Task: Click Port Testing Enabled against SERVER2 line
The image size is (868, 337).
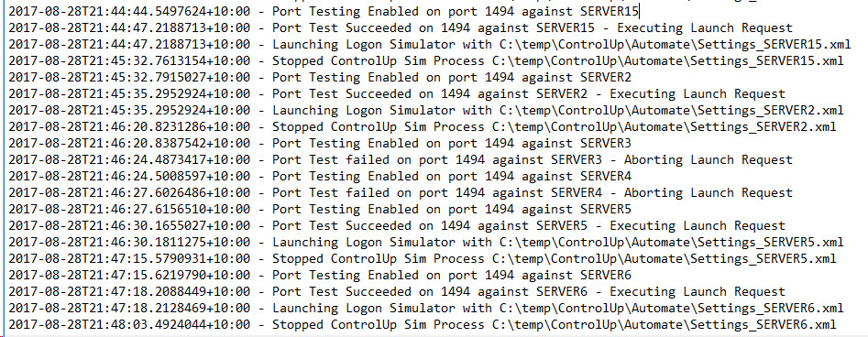Action: coord(319,78)
